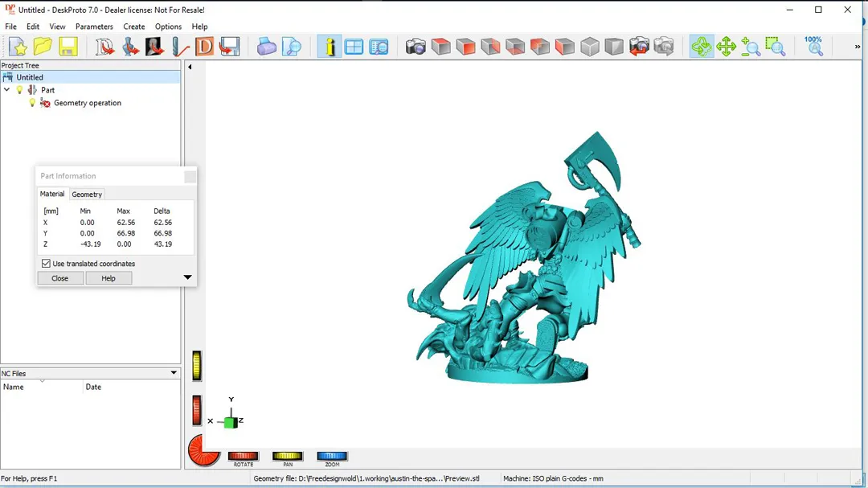Expand Part Information with the black arrow
The width and height of the screenshot is (868, 488).
187,277
